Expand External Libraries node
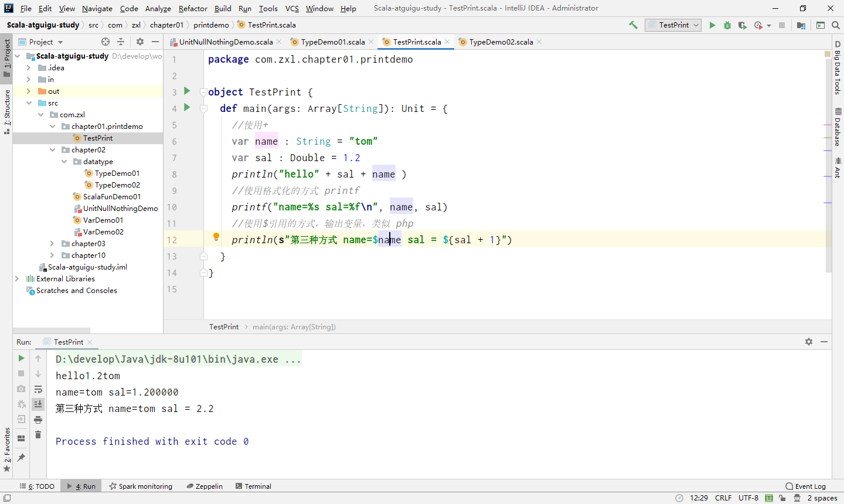 click(17, 278)
